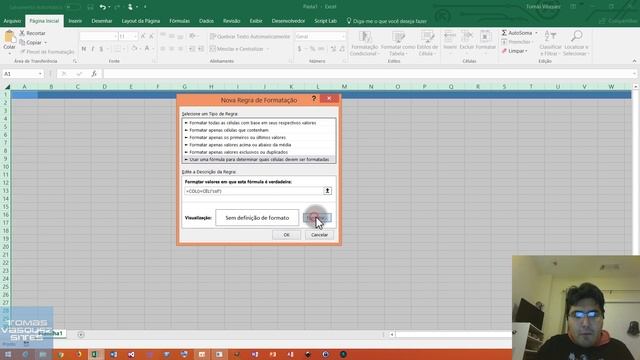Click the 'Diga-me o que você deseja fazer' box
The height and width of the screenshot is (360, 640).
coord(387,21)
